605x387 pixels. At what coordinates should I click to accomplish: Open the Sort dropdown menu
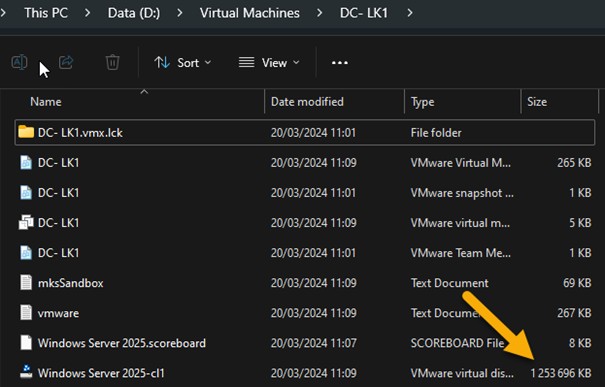tap(183, 63)
